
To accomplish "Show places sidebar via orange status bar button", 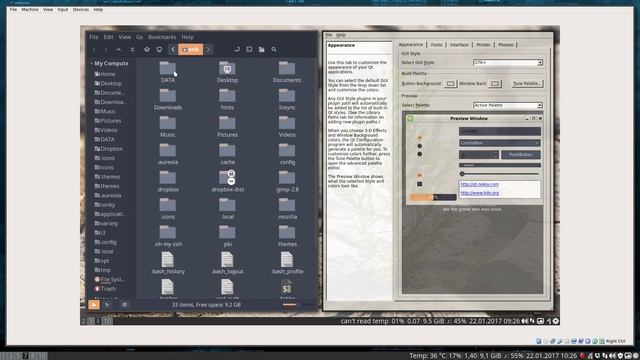I will pos(94,304).
